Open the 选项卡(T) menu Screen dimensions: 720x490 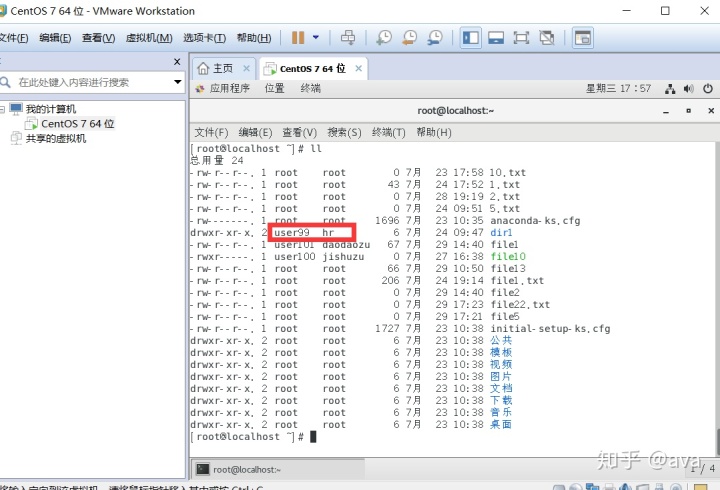click(x=205, y=38)
